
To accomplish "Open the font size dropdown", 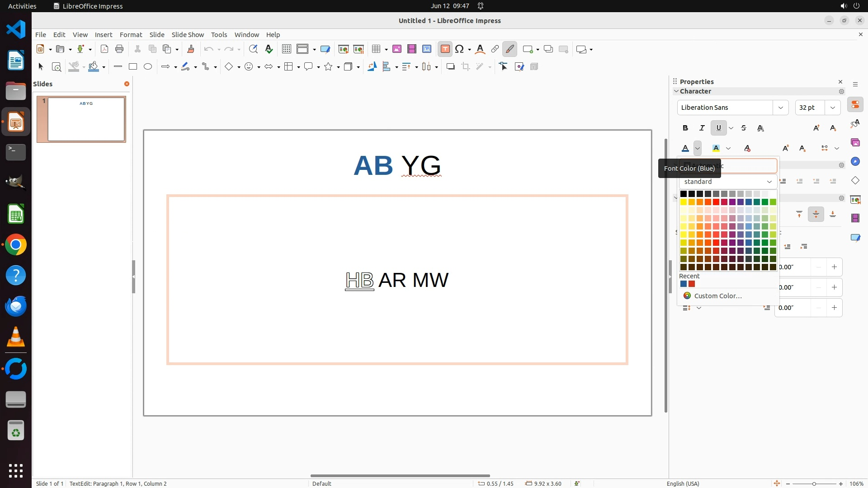I will click(832, 108).
